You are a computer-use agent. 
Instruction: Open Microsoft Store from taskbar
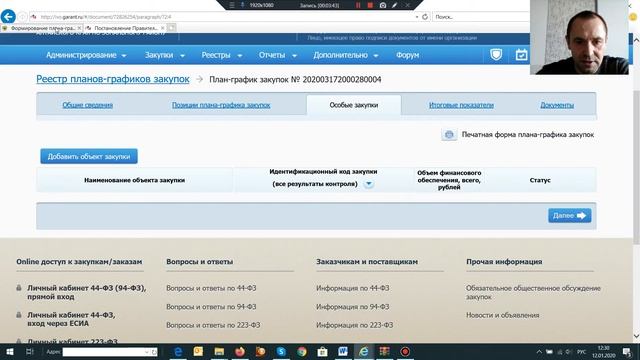(322, 351)
